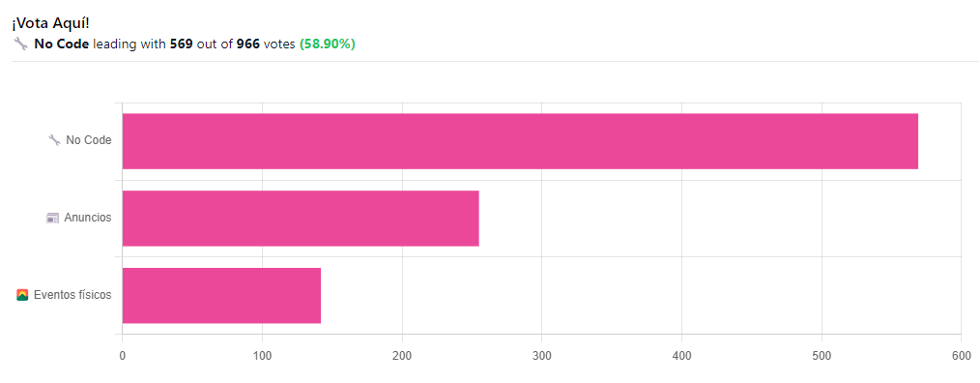Click the landscape icon beside Eventos físicos
Image resolution: width=980 pixels, height=383 pixels.
pyautogui.click(x=22, y=295)
